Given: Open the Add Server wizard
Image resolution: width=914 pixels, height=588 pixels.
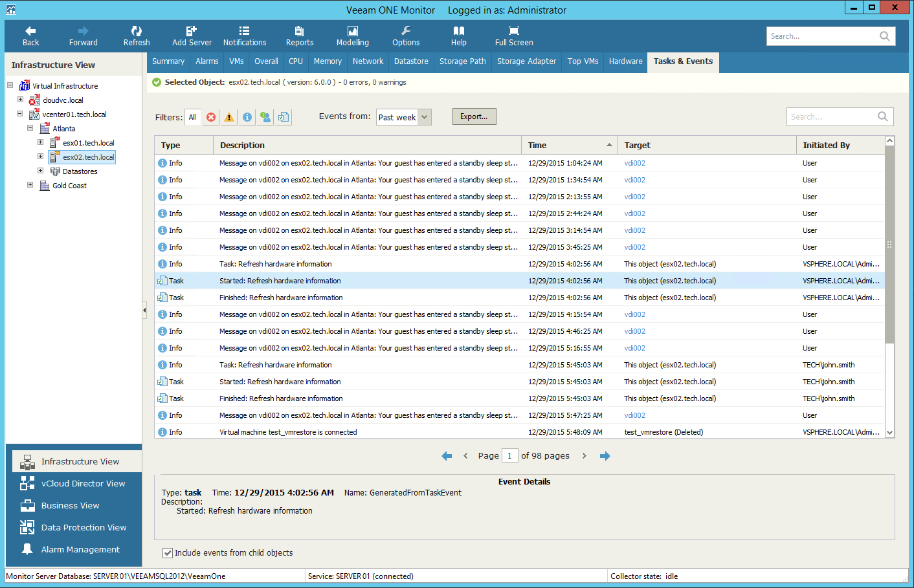Looking at the screenshot, I should (x=192, y=36).
